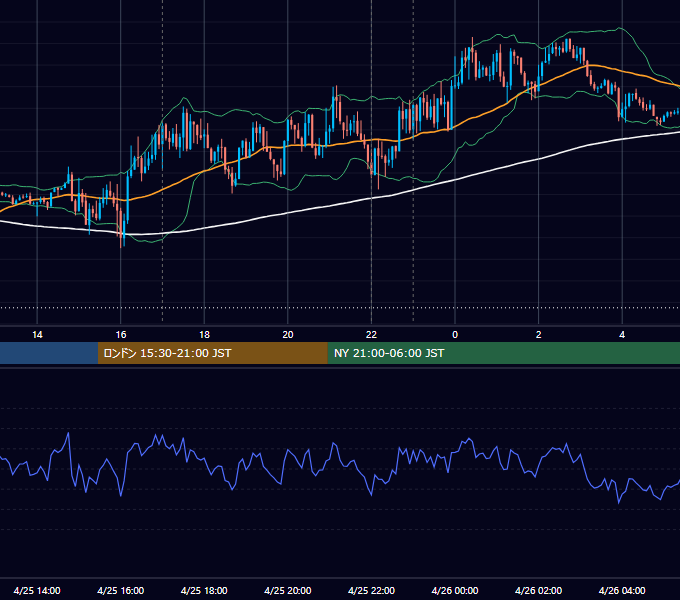Click the 4/25 20:00 date label

point(288,590)
